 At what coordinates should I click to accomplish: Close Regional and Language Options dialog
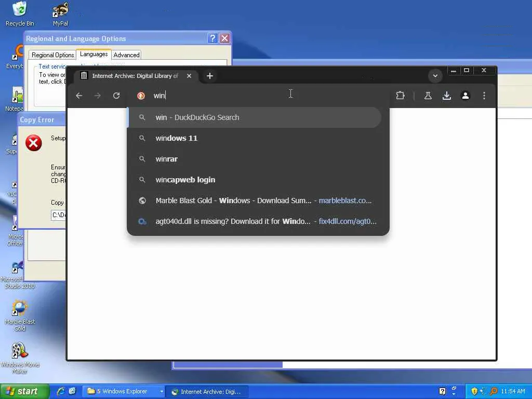click(224, 38)
